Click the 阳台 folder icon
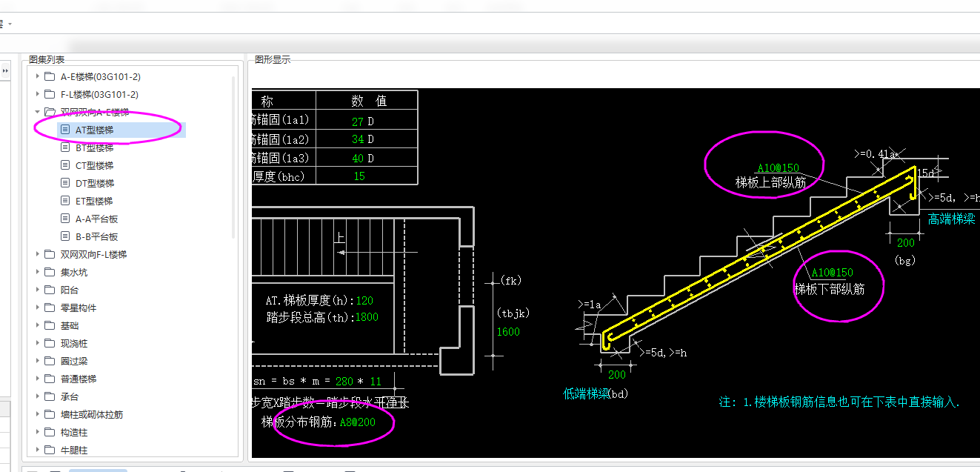 50,290
